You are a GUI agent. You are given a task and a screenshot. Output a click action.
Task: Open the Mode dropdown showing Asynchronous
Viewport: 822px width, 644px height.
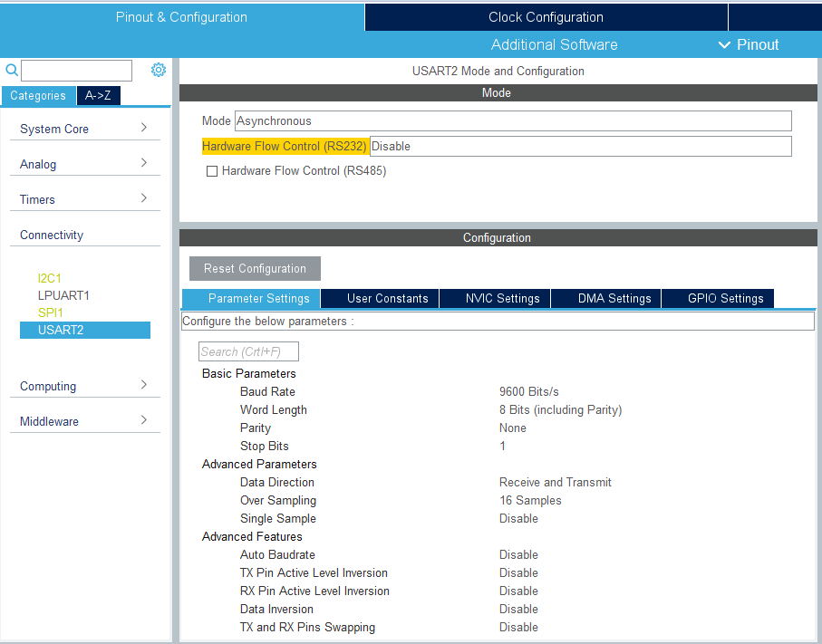pyautogui.click(x=513, y=121)
